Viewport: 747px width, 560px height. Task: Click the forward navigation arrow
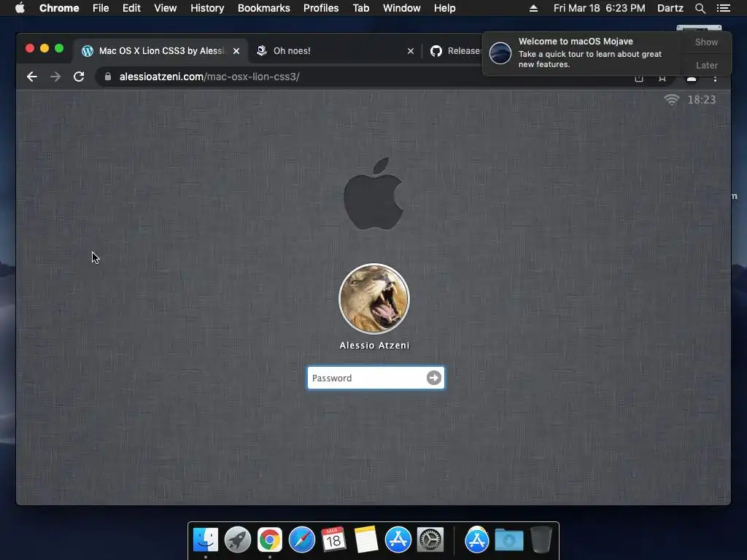pyautogui.click(x=55, y=77)
